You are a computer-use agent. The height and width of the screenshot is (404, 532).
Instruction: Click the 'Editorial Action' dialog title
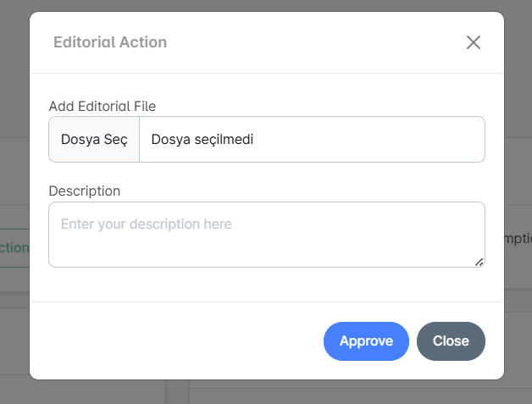[x=110, y=42]
